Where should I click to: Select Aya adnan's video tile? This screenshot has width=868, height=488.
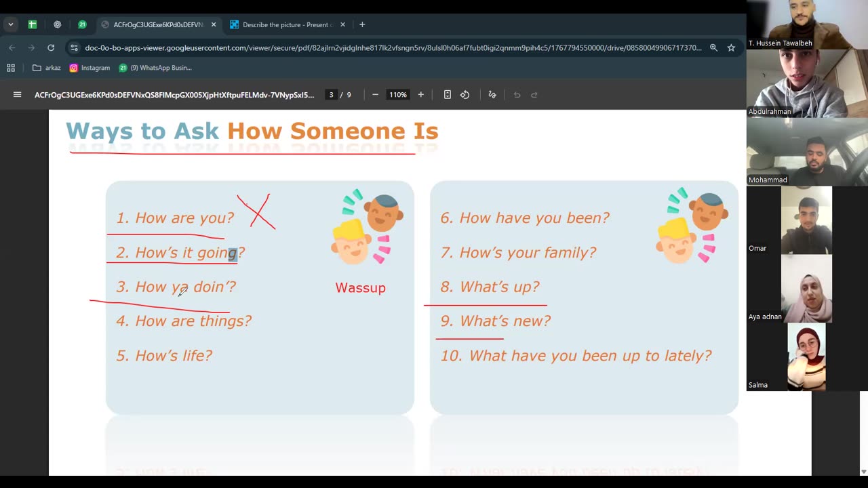pos(807,289)
